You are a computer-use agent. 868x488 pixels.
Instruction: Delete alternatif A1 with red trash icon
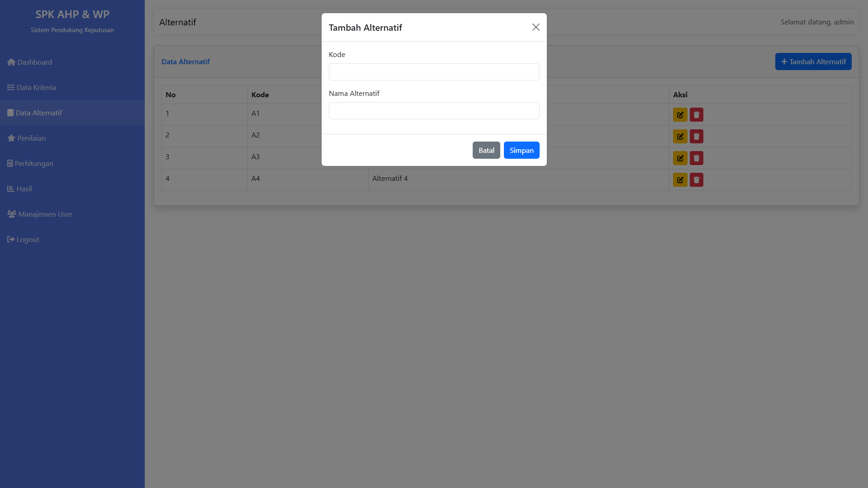tap(697, 115)
